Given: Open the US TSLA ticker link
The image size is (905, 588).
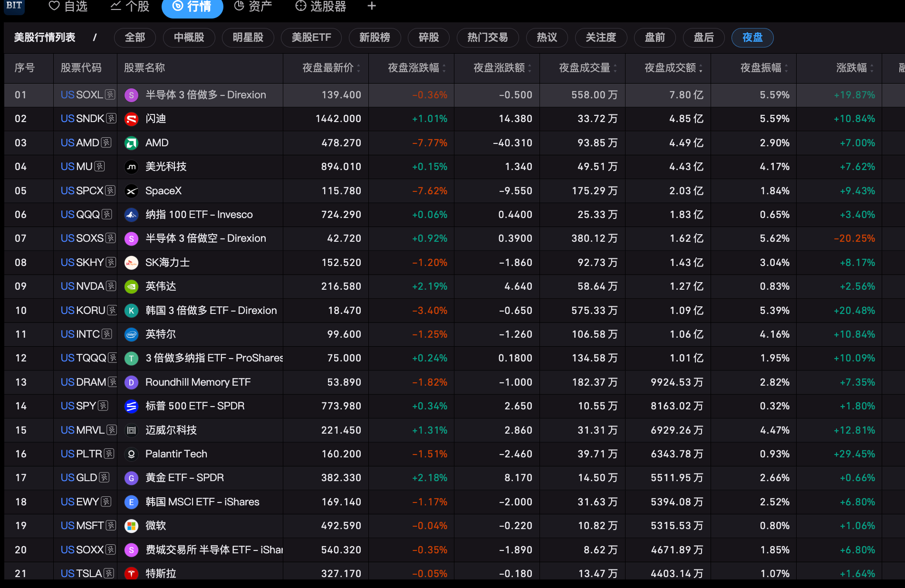Looking at the screenshot, I should (81, 574).
